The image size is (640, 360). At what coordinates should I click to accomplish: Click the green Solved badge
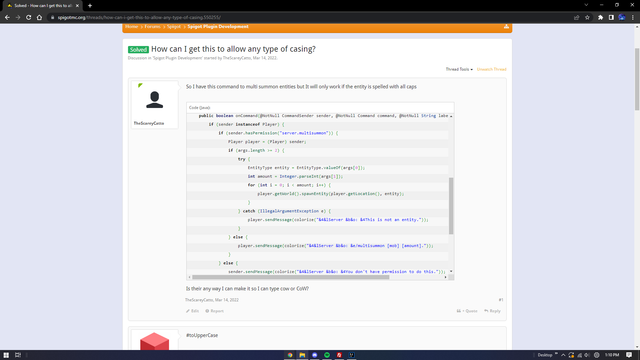pos(138,50)
